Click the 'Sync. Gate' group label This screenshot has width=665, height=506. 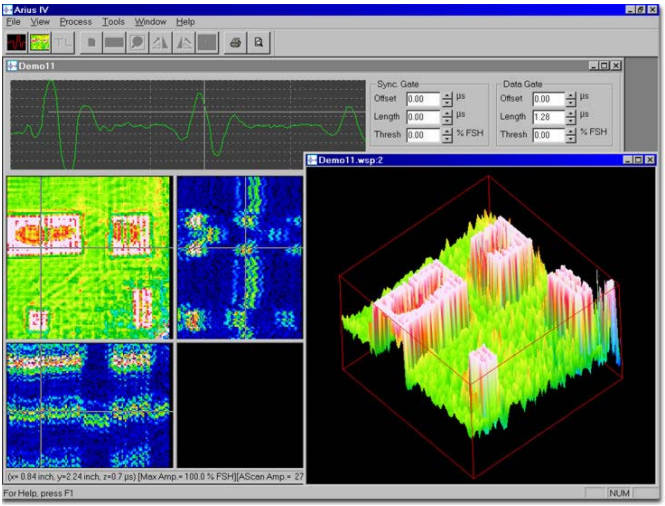point(398,84)
